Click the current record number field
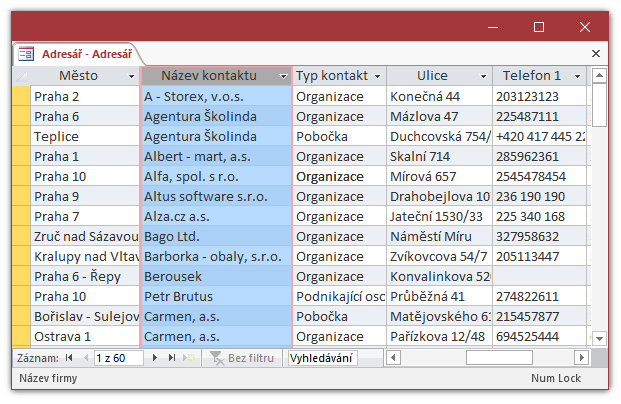 tap(118, 358)
